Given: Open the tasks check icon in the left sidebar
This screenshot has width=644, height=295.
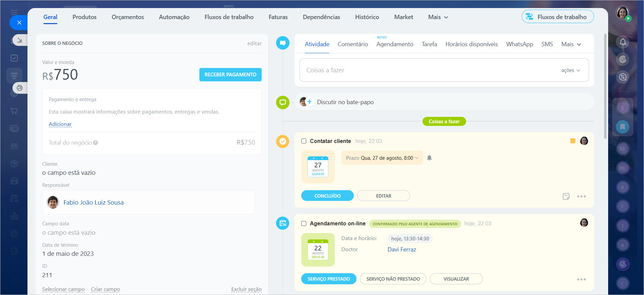Looking at the screenshot, I should [14, 58].
